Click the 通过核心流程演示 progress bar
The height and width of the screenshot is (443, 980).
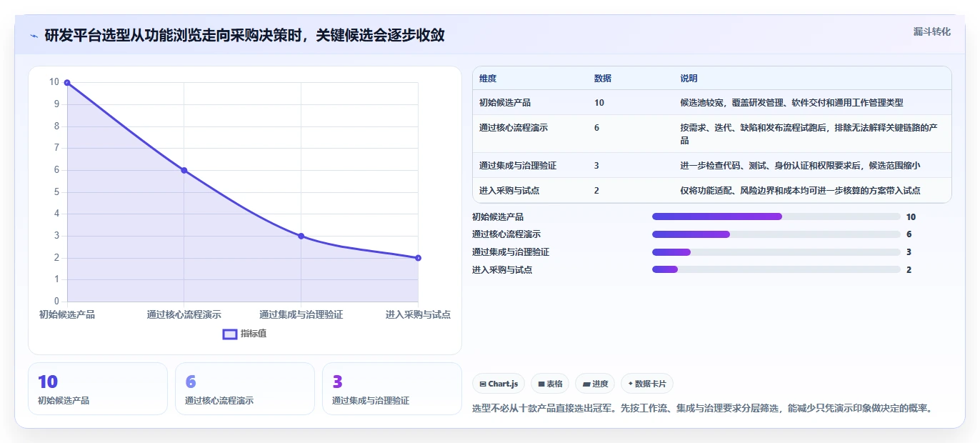[776, 234]
